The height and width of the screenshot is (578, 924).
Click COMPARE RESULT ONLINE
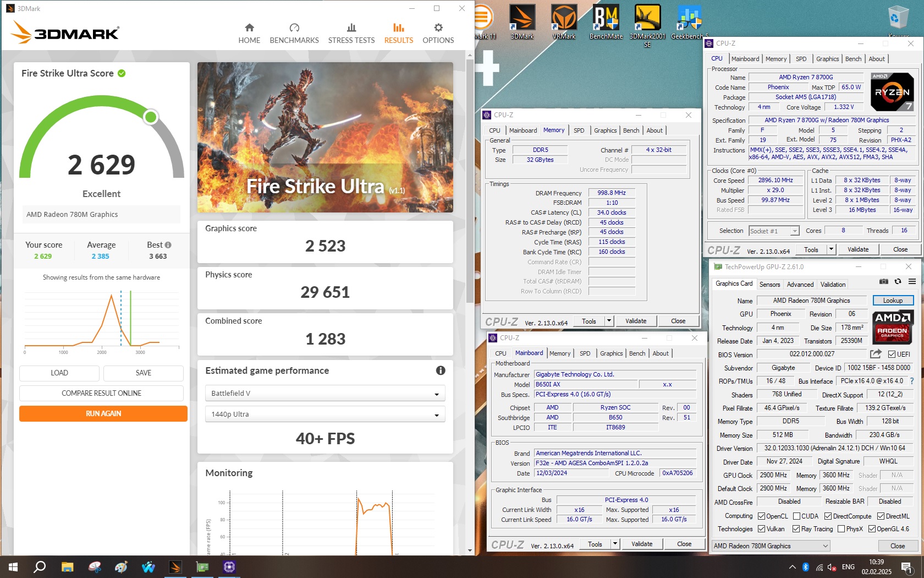click(101, 393)
